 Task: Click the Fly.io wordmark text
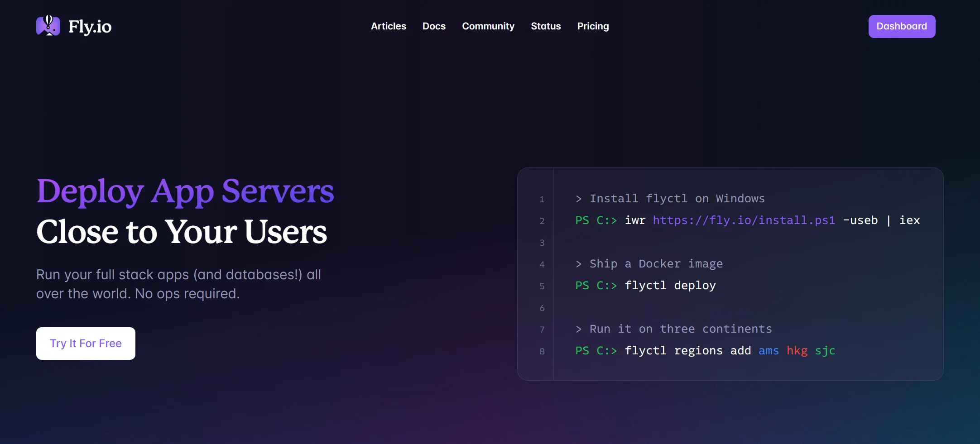tap(90, 27)
